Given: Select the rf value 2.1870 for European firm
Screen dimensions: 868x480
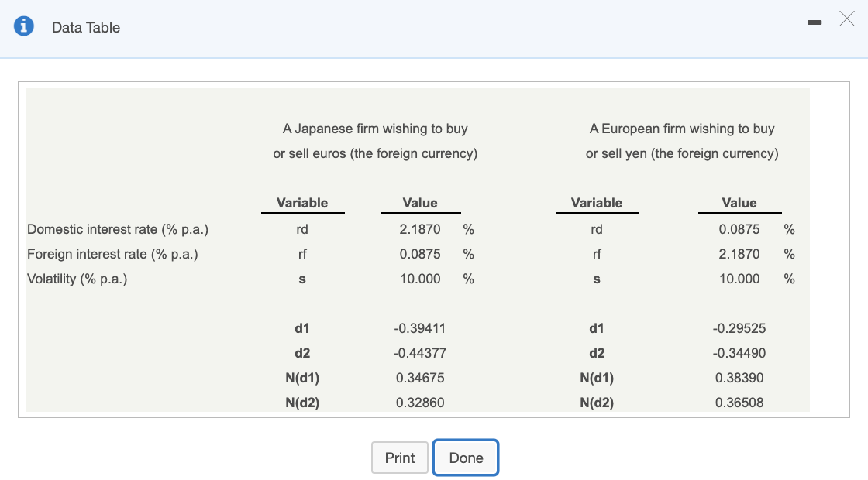Looking at the screenshot, I should click(x=739, y=254).
